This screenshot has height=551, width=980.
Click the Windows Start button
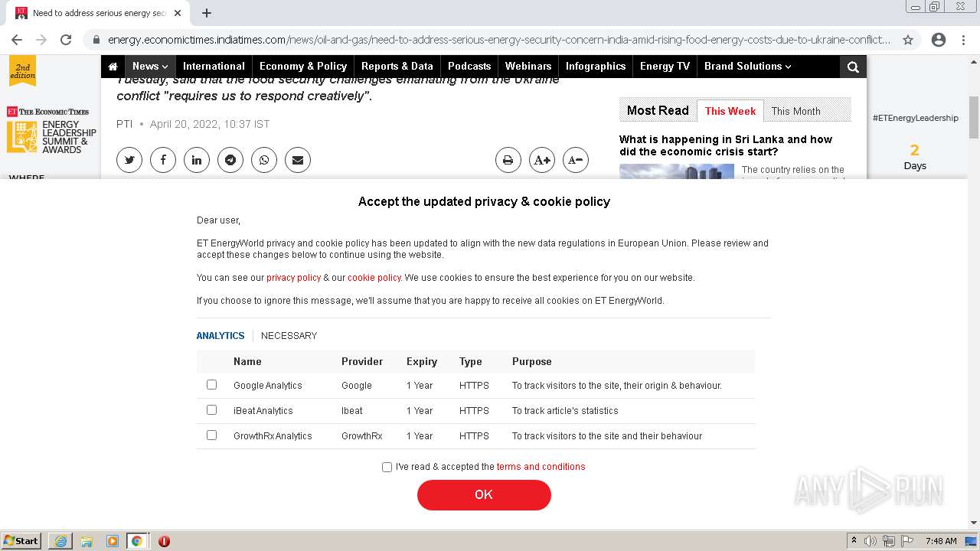(x=21, y=541)
